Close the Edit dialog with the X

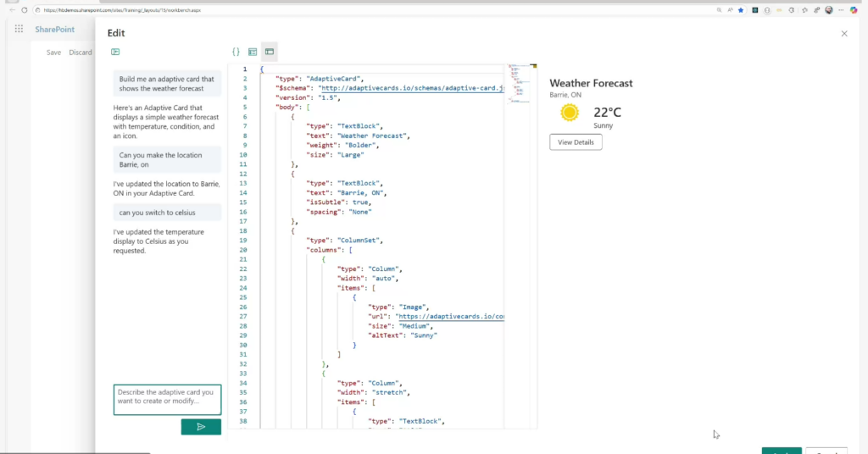tap(843, 34)
